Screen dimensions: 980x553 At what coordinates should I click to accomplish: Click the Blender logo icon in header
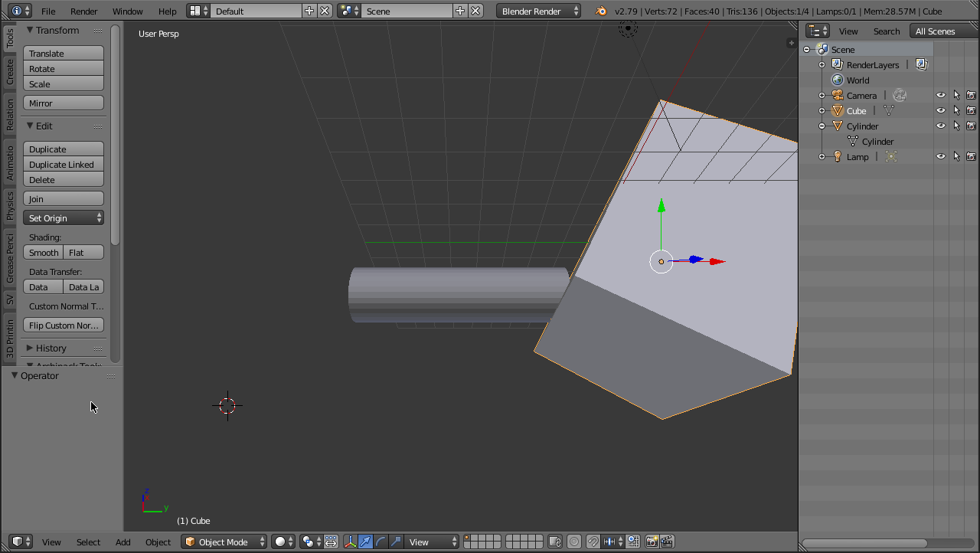pos(601,11)
